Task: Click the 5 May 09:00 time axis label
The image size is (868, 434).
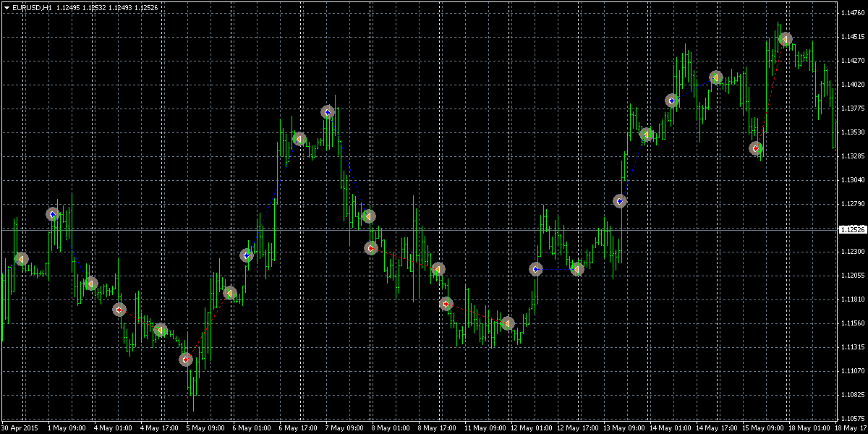Action: coord(205,428)
